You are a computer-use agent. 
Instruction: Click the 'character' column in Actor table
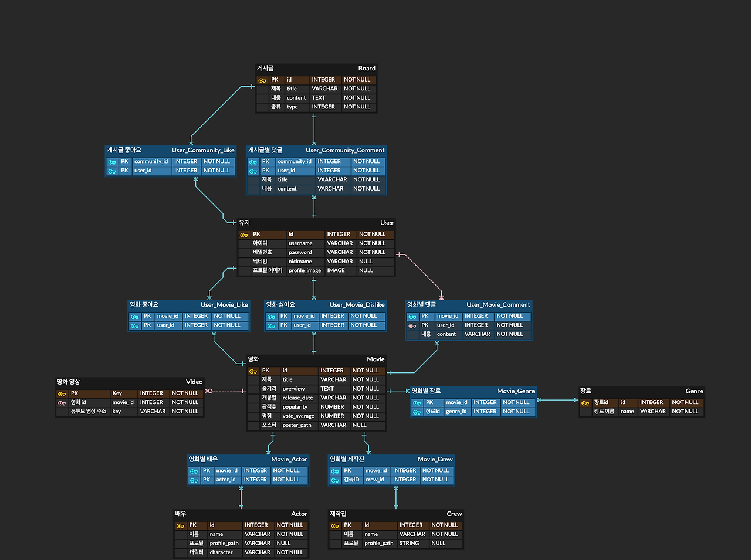221,553
